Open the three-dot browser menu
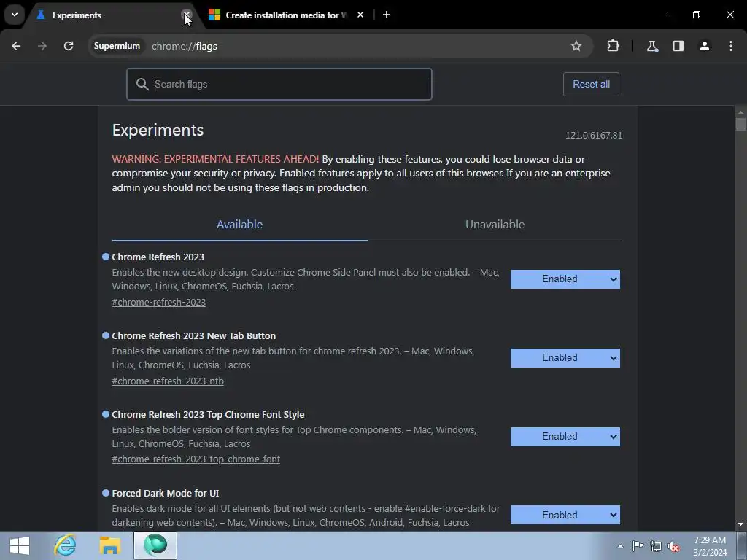 tap(731, 46)
